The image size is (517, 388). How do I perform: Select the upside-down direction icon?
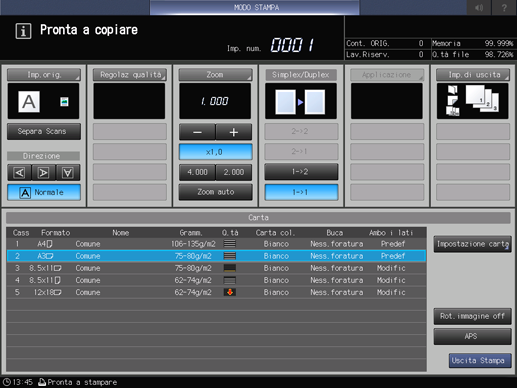click(x=68, y=173)
